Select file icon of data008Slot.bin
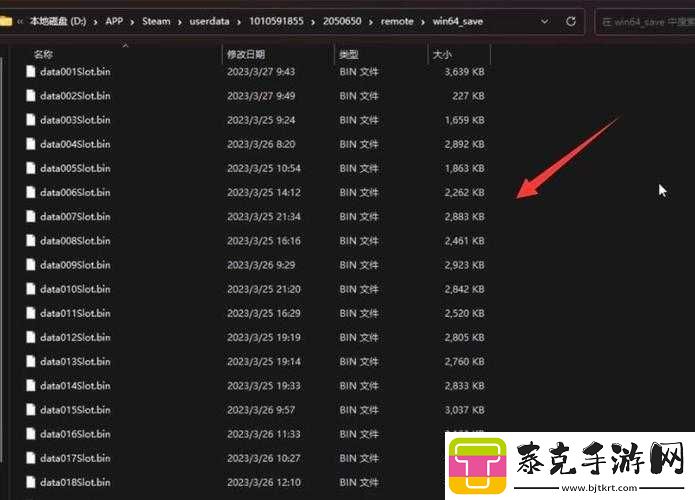695x500 pixels. 31,241
